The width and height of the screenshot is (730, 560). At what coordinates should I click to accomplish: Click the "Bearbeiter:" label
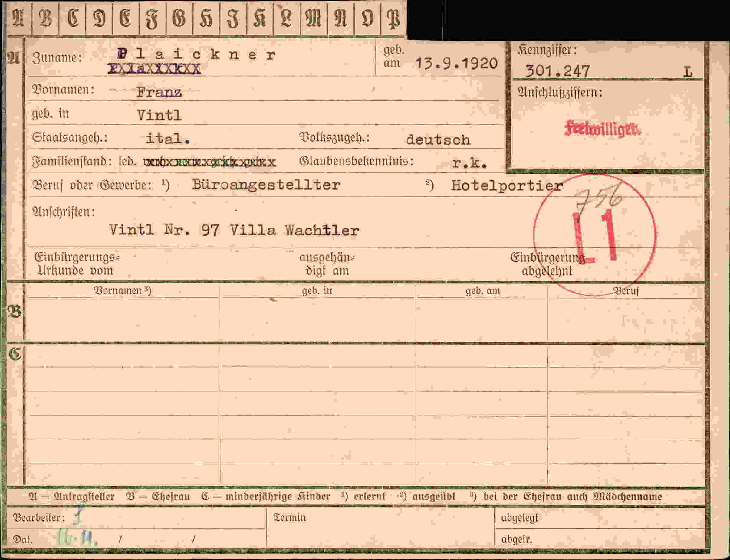pyautogui.click(x=39, y=517)
